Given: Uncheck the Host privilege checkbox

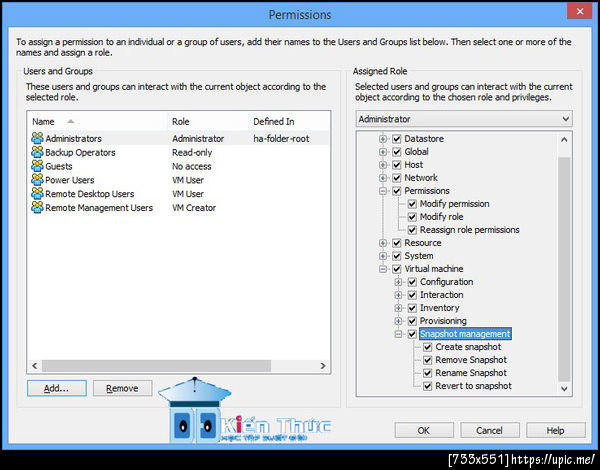Looking at the screenshot, I should pos(397,165).
